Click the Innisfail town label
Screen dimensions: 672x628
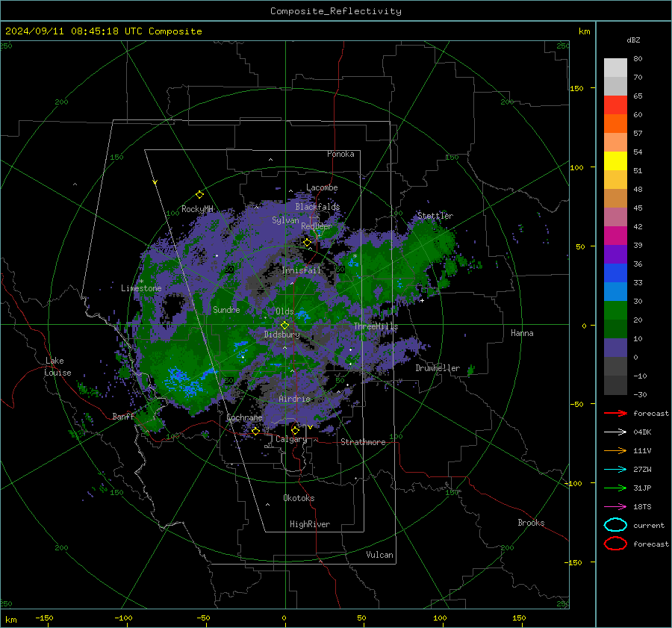[301, 270]
